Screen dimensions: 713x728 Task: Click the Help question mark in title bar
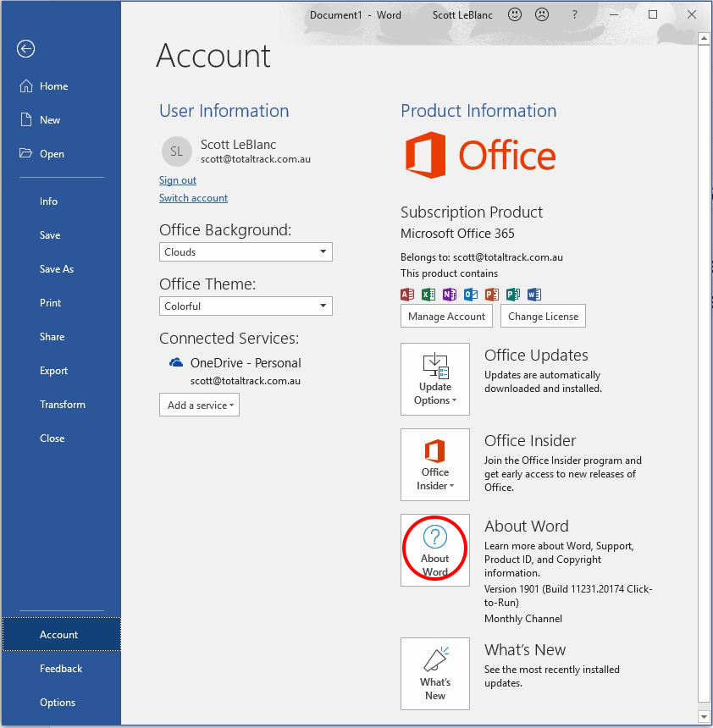575,14
